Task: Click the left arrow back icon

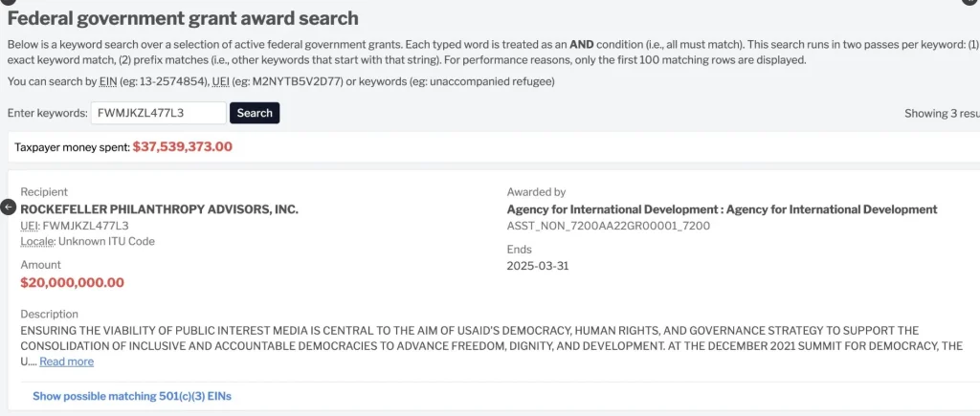Action: (10, 208)
